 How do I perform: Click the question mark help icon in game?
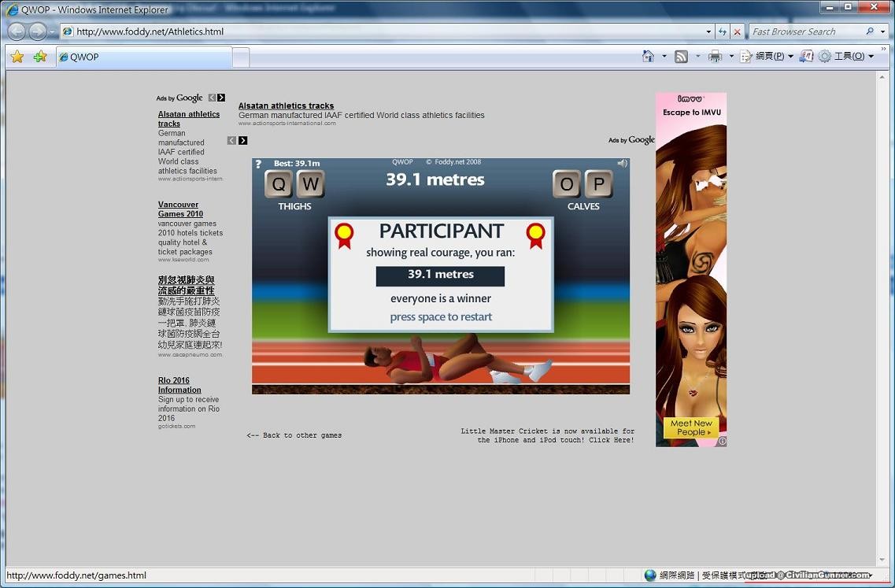[x=258, y=164]
